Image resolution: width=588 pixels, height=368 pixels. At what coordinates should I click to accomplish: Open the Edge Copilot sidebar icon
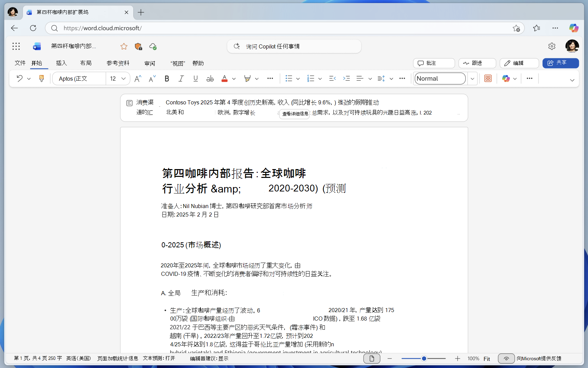click(573, 28)
